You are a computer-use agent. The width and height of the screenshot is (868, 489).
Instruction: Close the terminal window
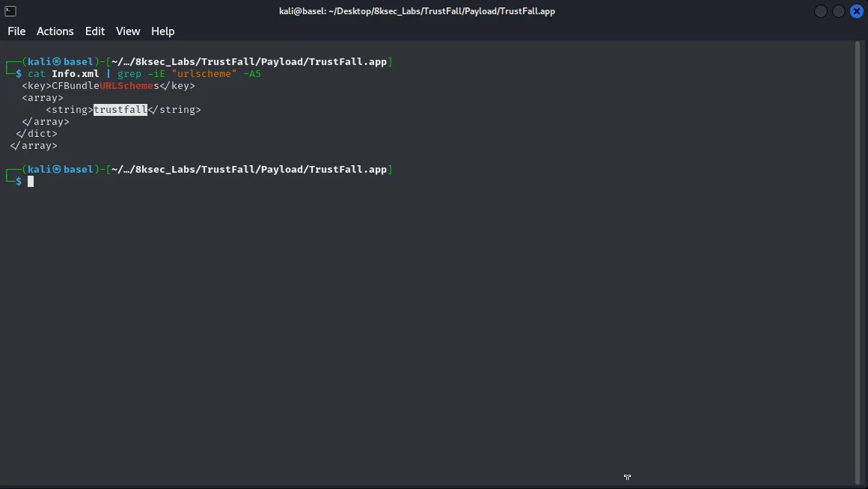856,11
